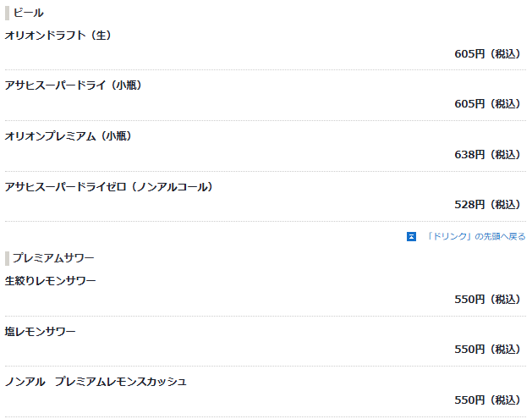Screen dimensions: 532x419
Task: Click the 生絞りレモンサワー menu item
Action: coord(50,281)
